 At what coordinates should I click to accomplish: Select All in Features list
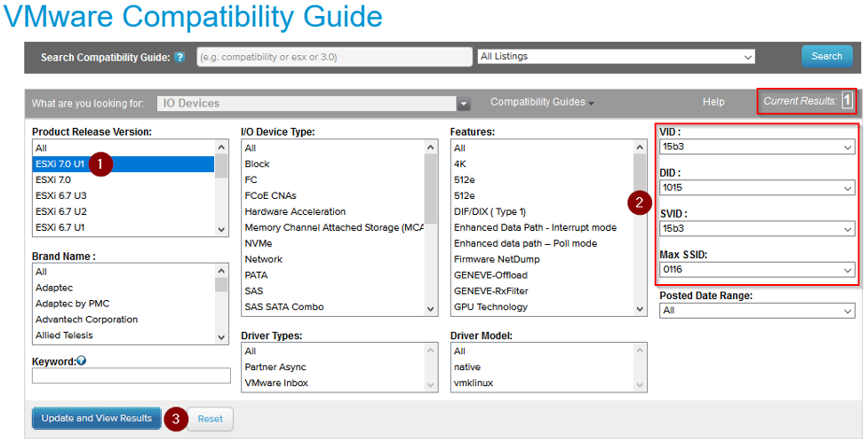pos(543,148)
